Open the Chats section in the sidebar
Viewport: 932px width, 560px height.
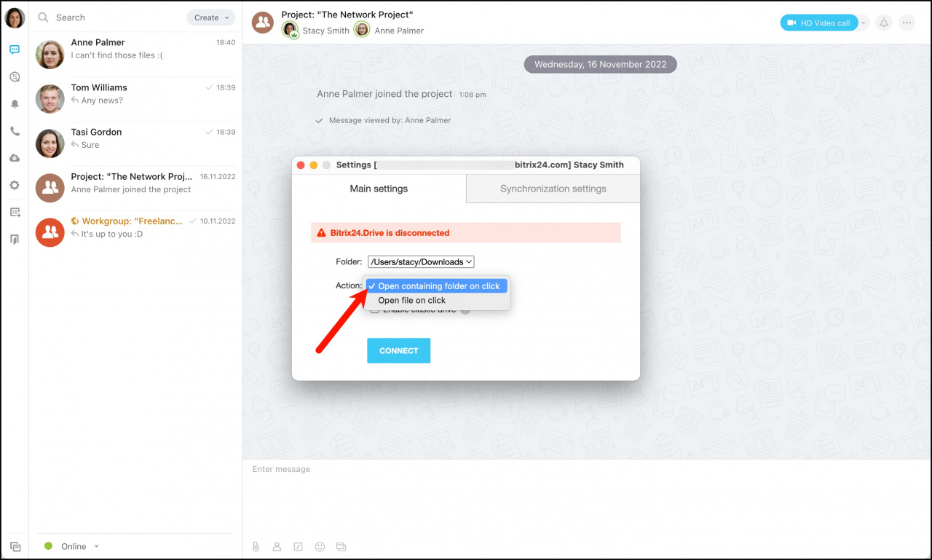coord(15,50)
